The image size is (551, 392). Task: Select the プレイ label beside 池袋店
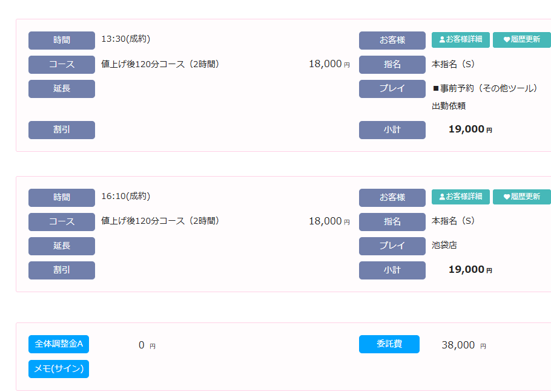tap(392, 246)
